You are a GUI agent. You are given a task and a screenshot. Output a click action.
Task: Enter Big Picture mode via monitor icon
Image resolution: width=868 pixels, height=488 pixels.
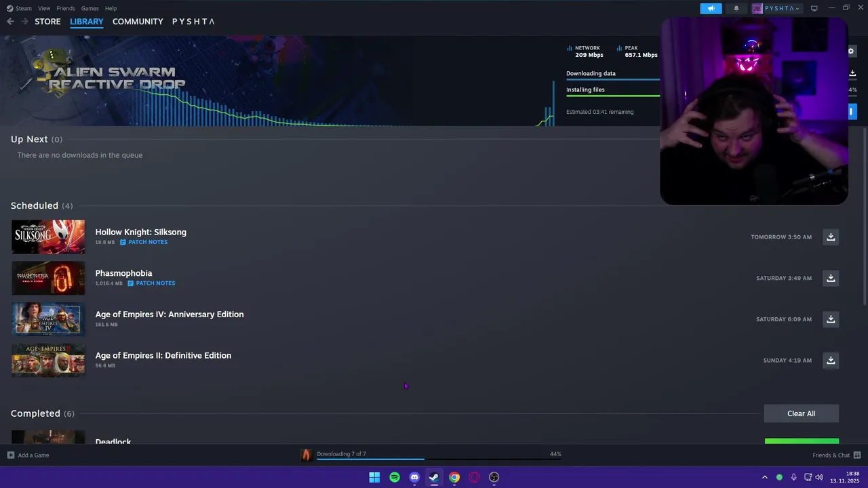tap(814, 8)
